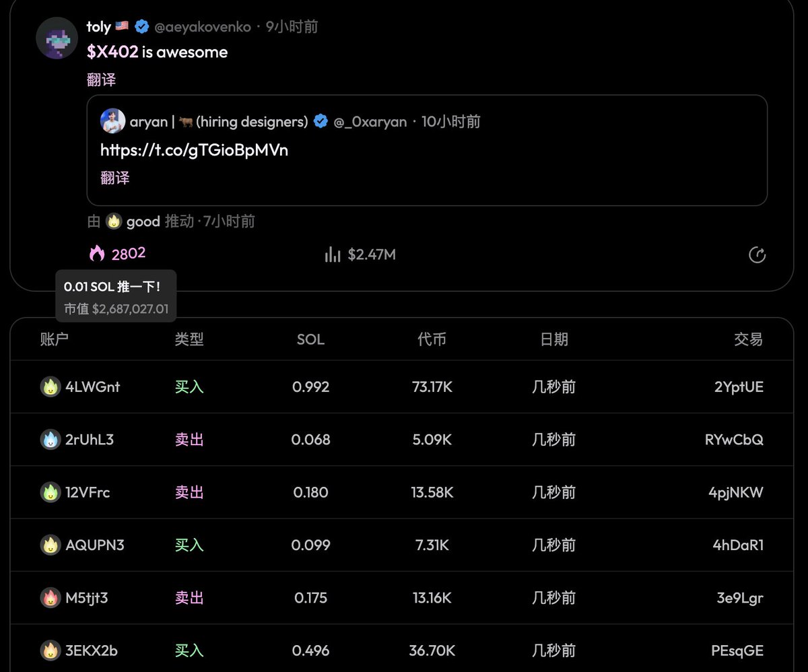808x672 pixels.
Task: Translate toly's post with 翻译
Action: coord(101,80)
